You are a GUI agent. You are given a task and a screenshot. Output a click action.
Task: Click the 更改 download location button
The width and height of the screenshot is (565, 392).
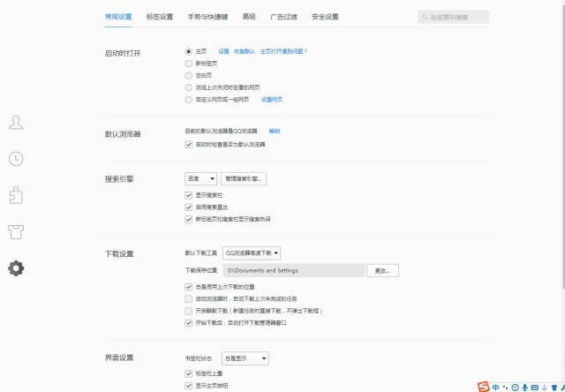click(x=382, y=270)
